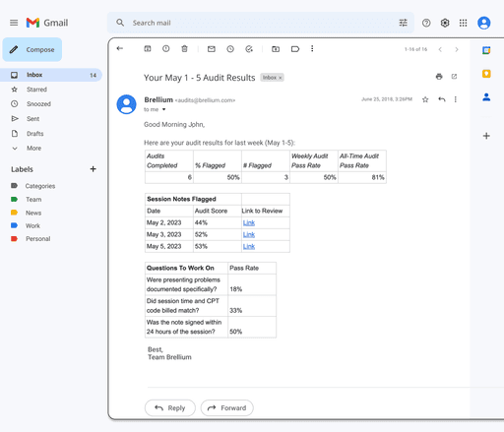Viewport: 504px width, 432px height.
Task: Open the Support help icon
Action: [x=426, y=23]
